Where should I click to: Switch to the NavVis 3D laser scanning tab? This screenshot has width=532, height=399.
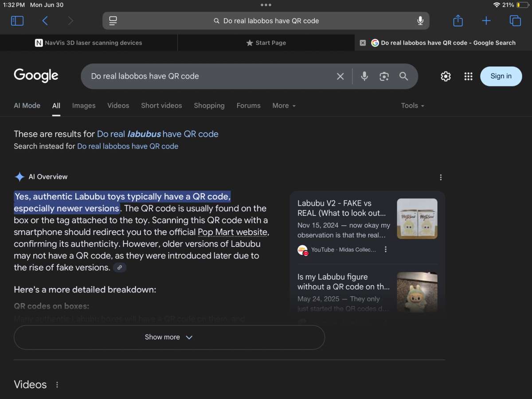pyautogui.click(x=89, y=43)
